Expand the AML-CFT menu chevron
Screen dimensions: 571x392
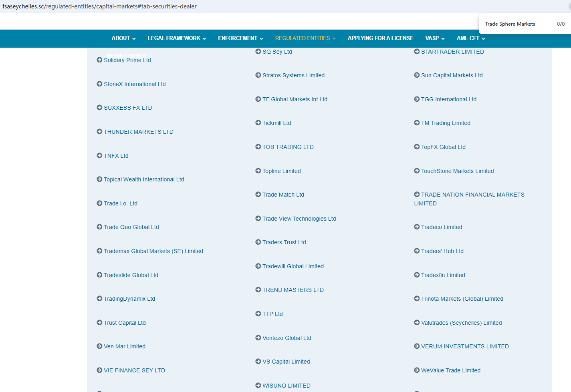click(x=483, y=38)
